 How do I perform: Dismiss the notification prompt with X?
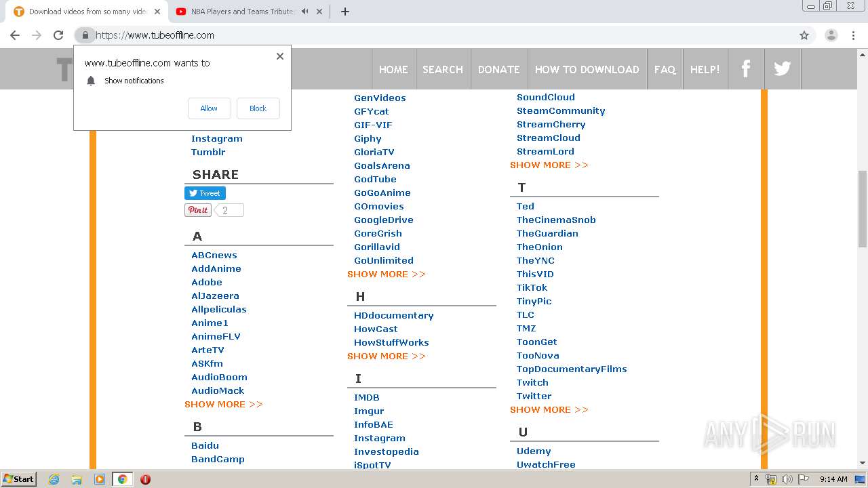click(280, 56)
